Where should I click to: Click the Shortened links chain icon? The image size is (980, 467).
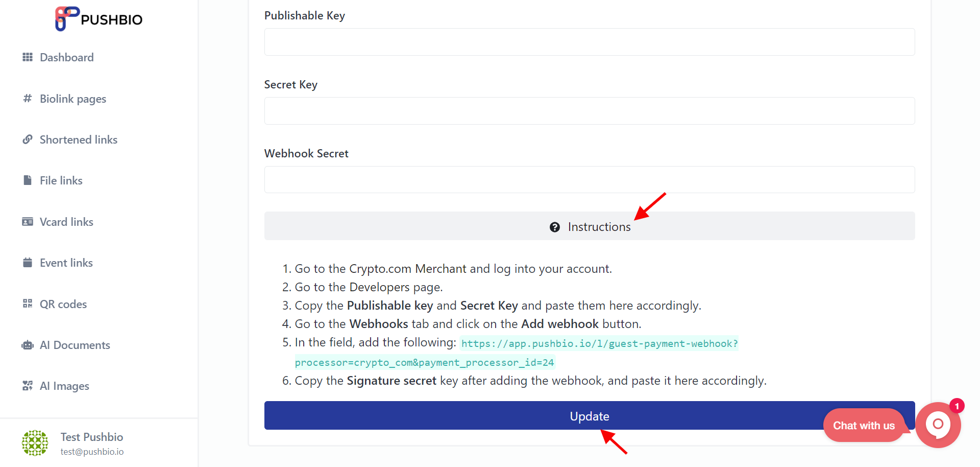point(28,139)
